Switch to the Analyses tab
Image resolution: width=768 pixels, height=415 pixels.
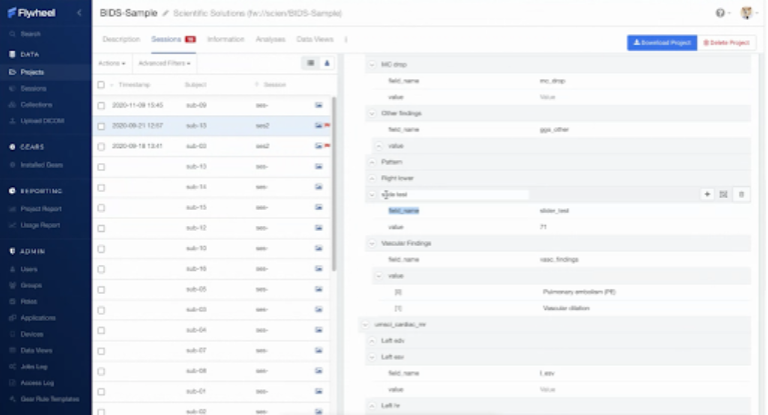point(269,39)
